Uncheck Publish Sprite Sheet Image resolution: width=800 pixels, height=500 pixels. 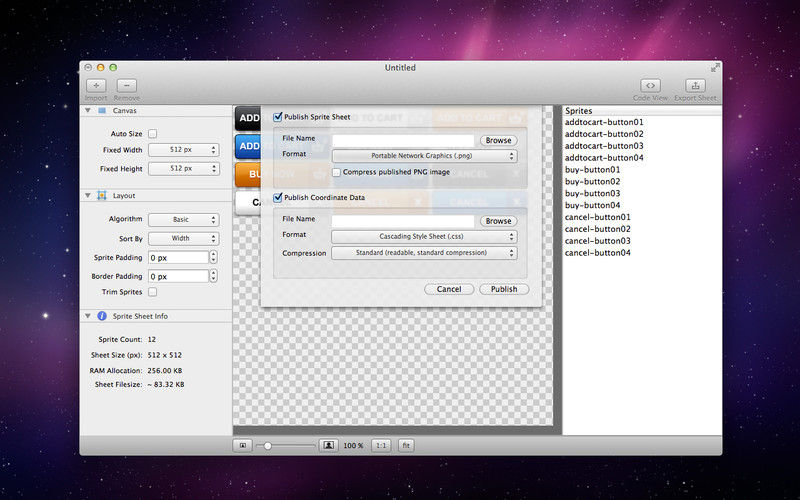coord(278,117)
